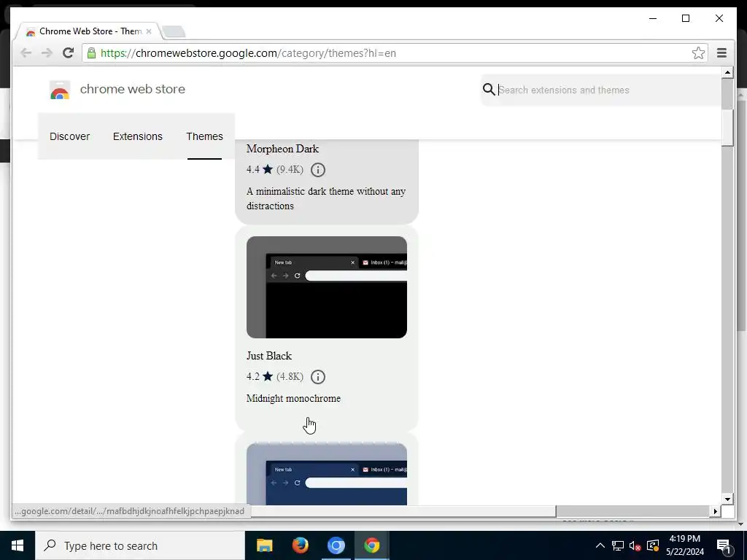This screenshot has height=560, width=747.
Task: Select the active Chrome taskbar icon
Action: point(371,545)
